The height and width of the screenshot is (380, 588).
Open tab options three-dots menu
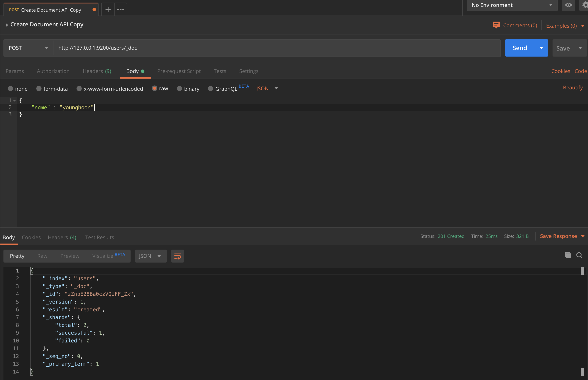tap(121, 10)
